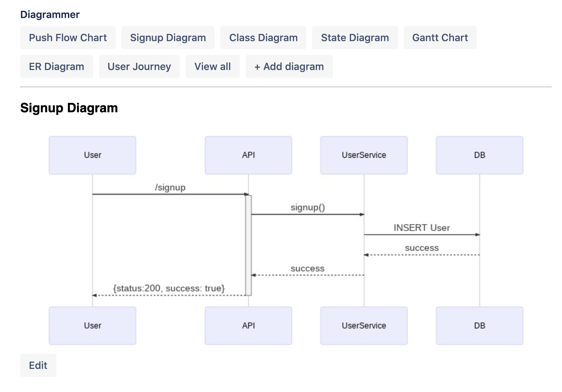Select the top DB participant box
Viewport: 562px width, 392px height.
[479, 155]
